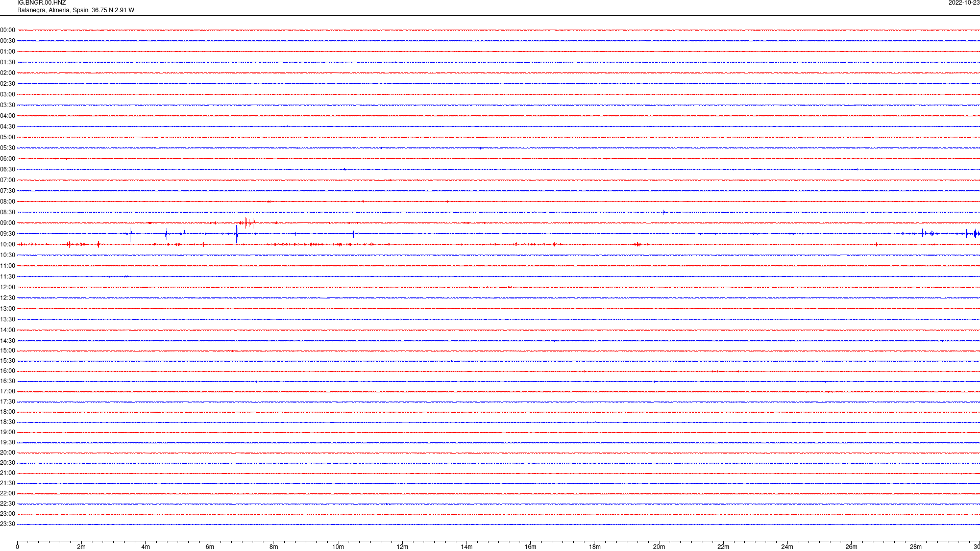Viewport: 980px width, 551px height.
Task: Select the 07:00 trace time label
Action: 8,180
